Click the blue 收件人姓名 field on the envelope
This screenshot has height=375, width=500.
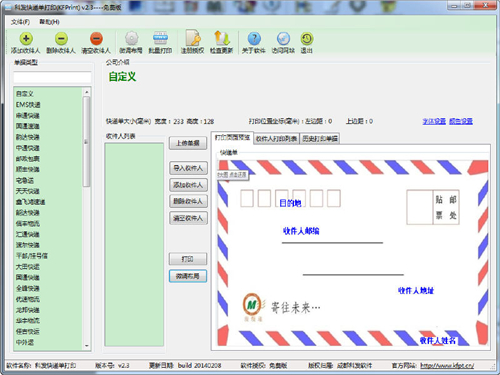[438, 340]
